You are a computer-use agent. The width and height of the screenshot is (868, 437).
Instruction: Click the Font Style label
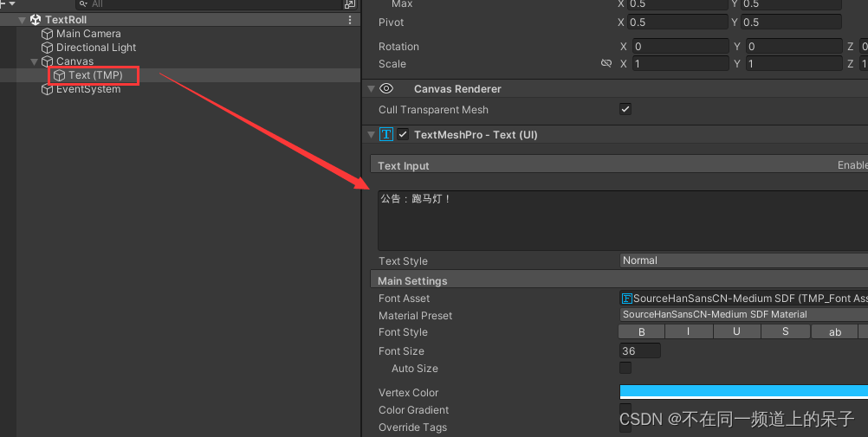[x=403, y=332]
